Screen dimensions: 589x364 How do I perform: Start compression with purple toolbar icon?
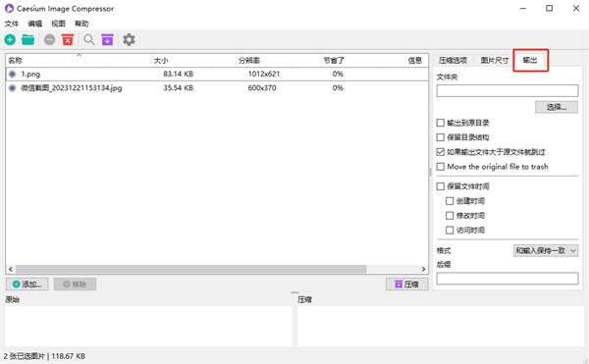[x=107, y=39]
